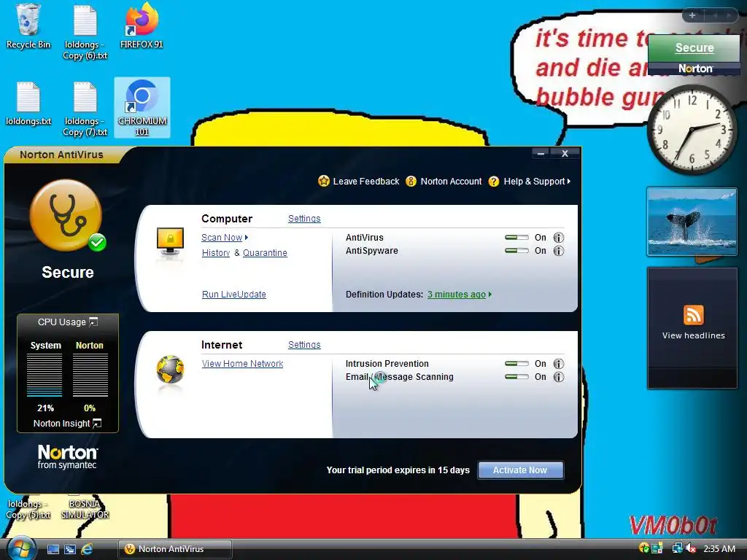
Task: Click Switch Between Windows quick launch icon
Action: [70, 549]
